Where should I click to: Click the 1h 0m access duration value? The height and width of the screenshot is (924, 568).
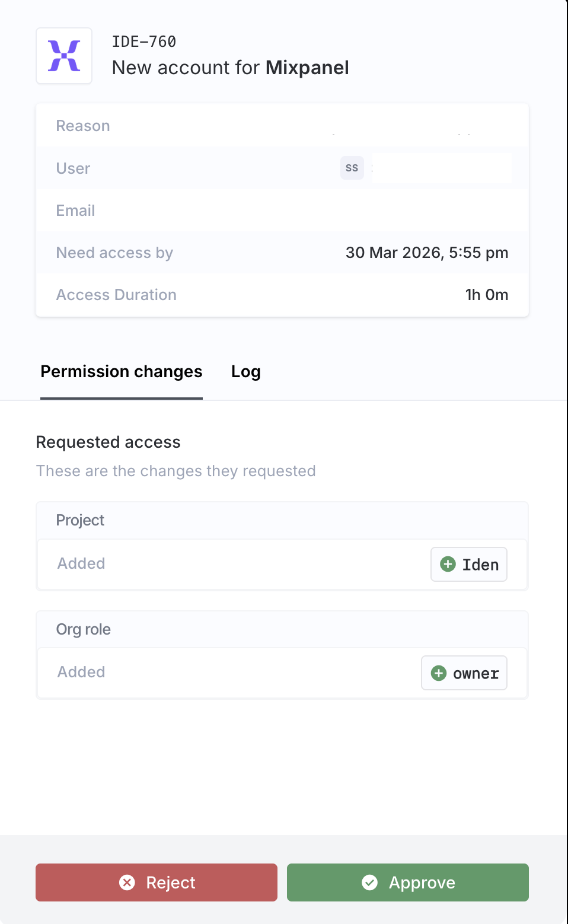point(486,295)
